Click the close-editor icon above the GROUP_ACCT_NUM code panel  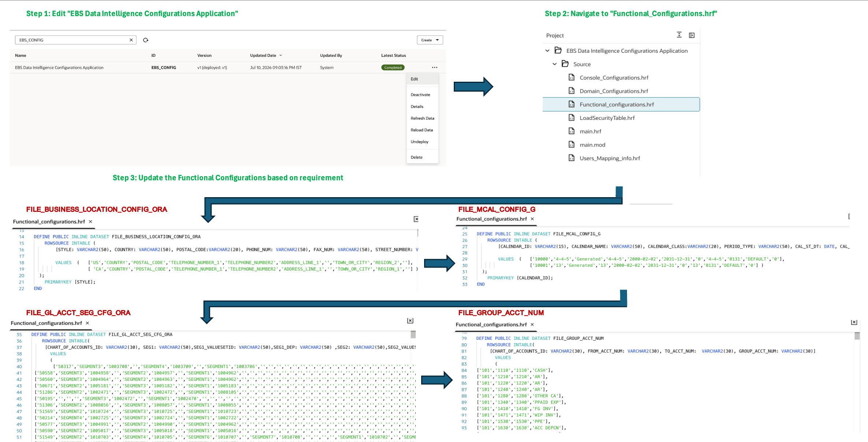pyautogui.click(x=854, y=322)
